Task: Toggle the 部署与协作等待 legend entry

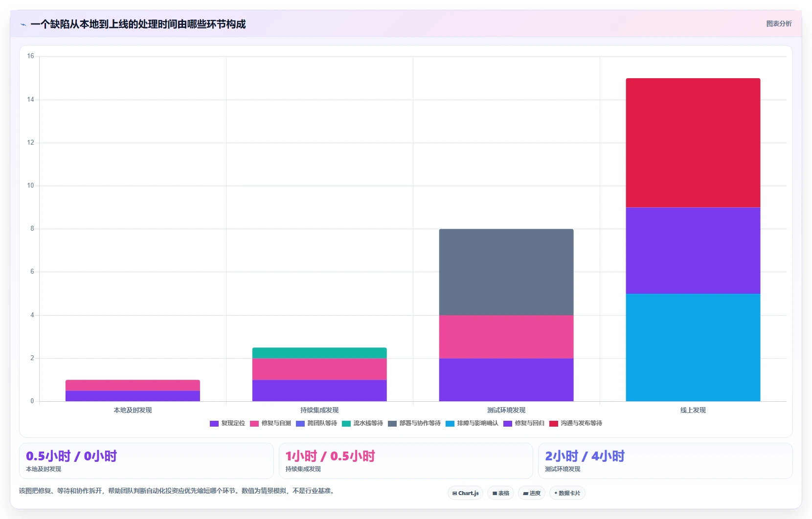Action: pos(414,423)
